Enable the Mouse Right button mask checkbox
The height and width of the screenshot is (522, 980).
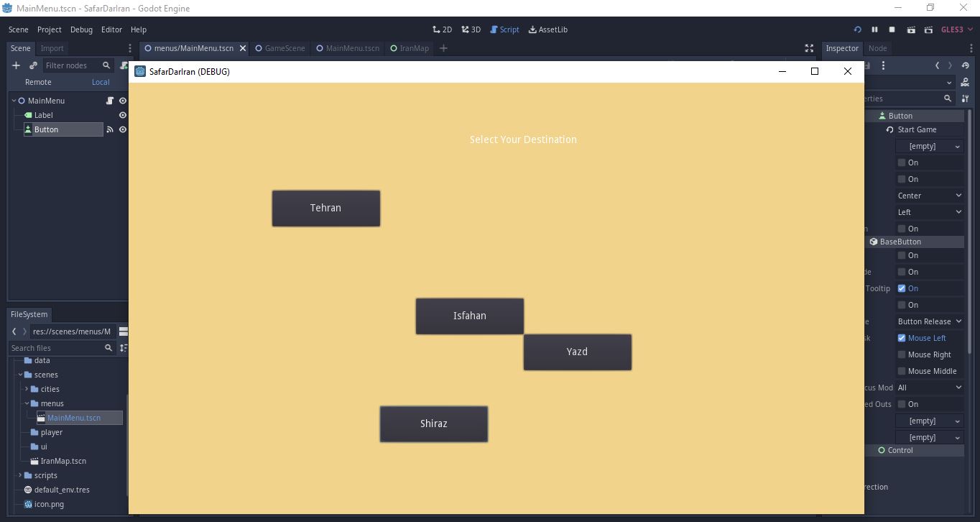pyautogui.click(x=902, y=354)
